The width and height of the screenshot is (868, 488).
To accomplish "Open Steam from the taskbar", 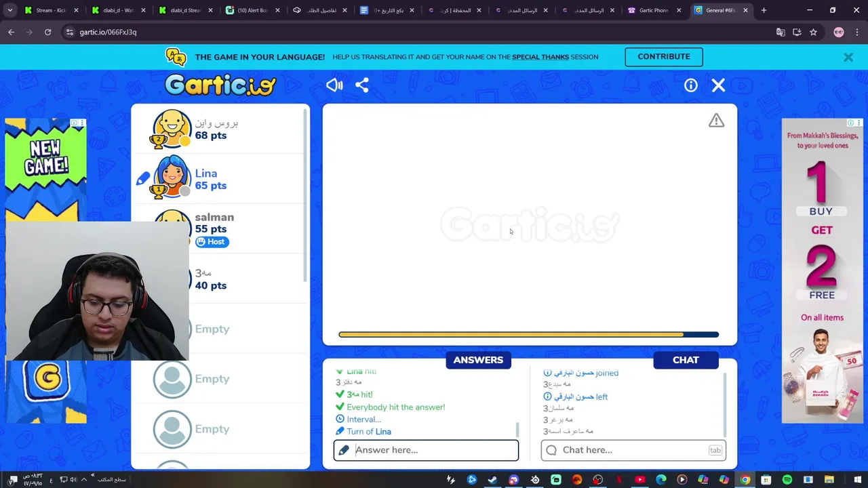I will 492,480.
